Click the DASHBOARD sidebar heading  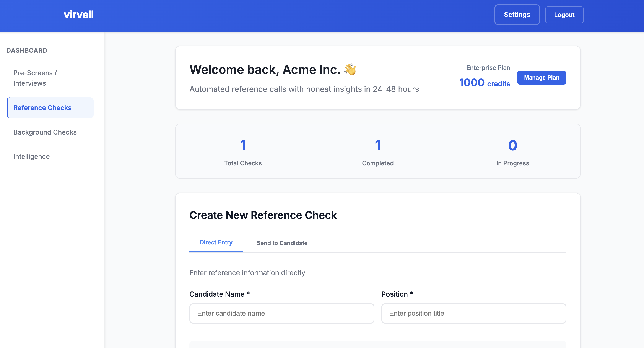(26, 50)
